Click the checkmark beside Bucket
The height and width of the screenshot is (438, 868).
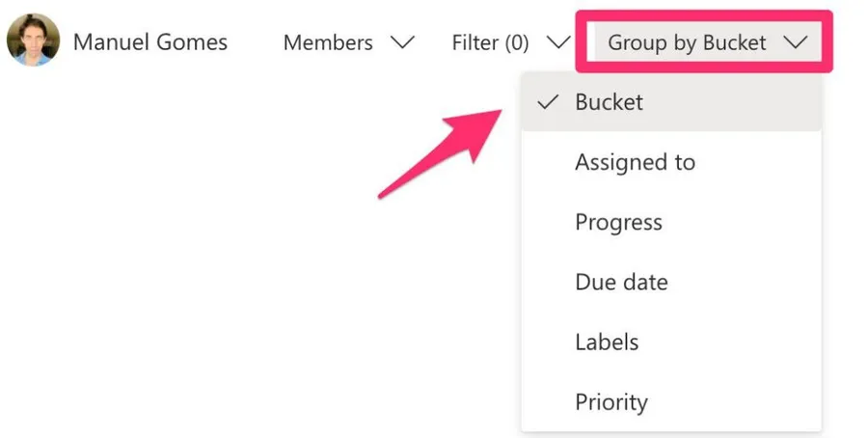548,102
